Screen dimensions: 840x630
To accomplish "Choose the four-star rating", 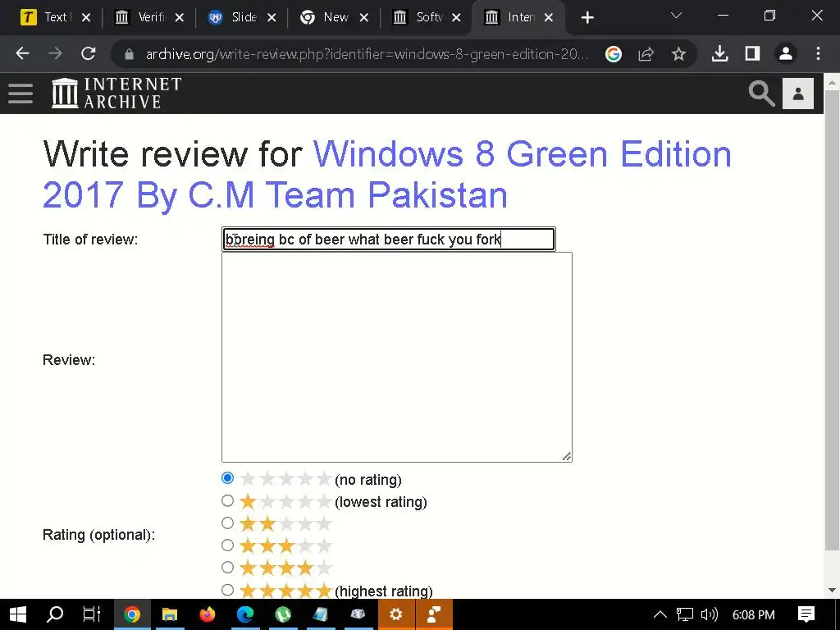I will (228, 568).
